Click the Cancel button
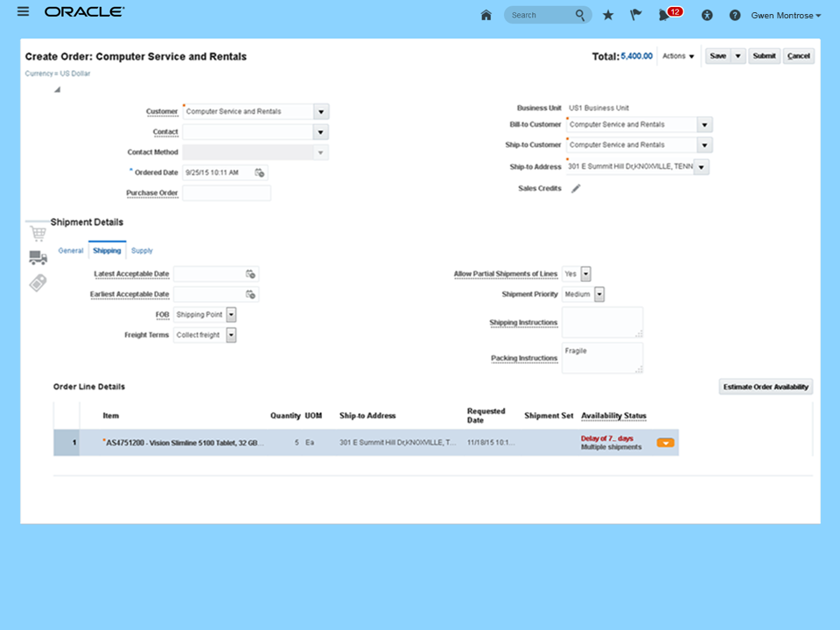The width and height of the screenshot is (840, 630). 798,56
